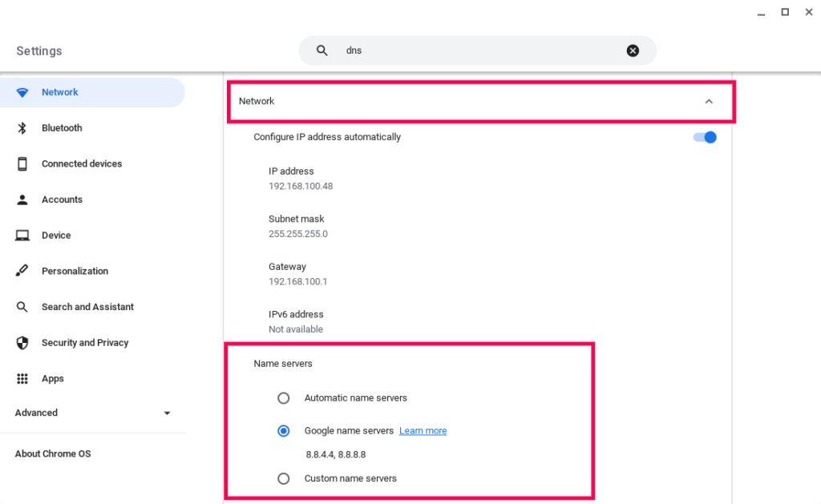Toggle Configure IP address automatically switch
The height and width of the screenshot is (504, 821).
705,137
